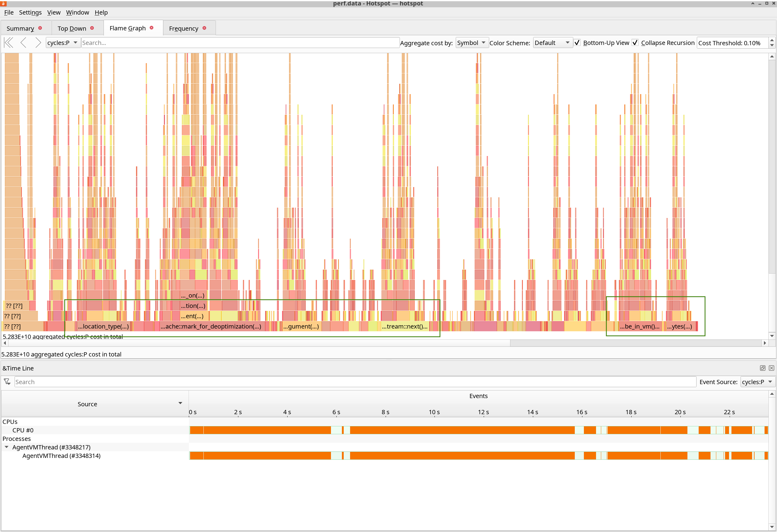Close the Time Line dock panel
The width and height of the screenshot is (777, 532).
tap(771, 368)
